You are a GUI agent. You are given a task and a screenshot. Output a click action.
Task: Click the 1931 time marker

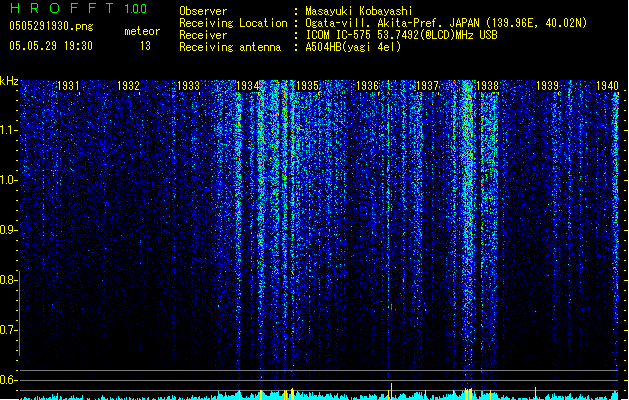point(68,86)
